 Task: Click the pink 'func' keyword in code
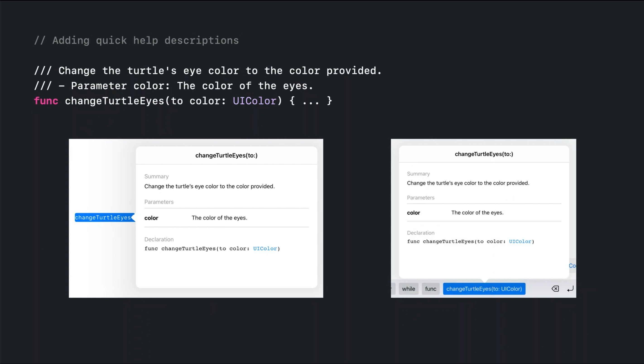[x=46, y=101]
